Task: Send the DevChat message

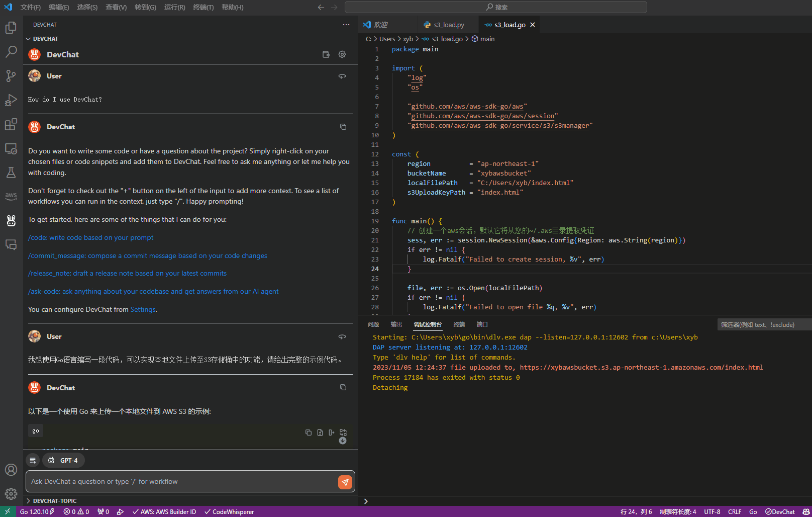Action: coord(345,482)
